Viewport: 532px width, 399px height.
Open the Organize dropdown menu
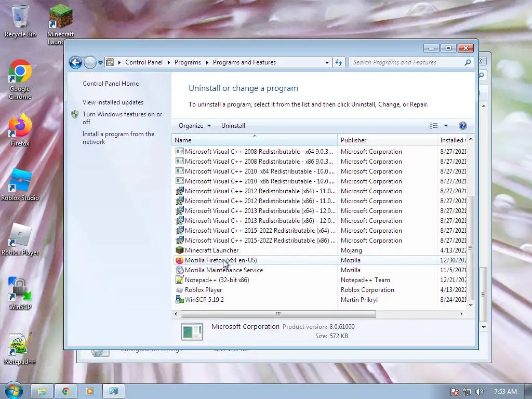(195, 126)
